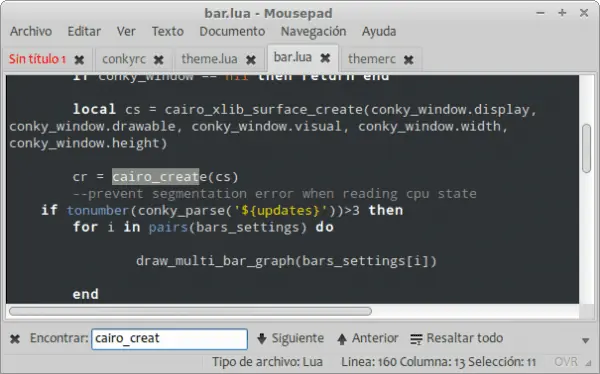Switch to the Sin título 1 tab

pyautogui.click(x=38, y=59)
